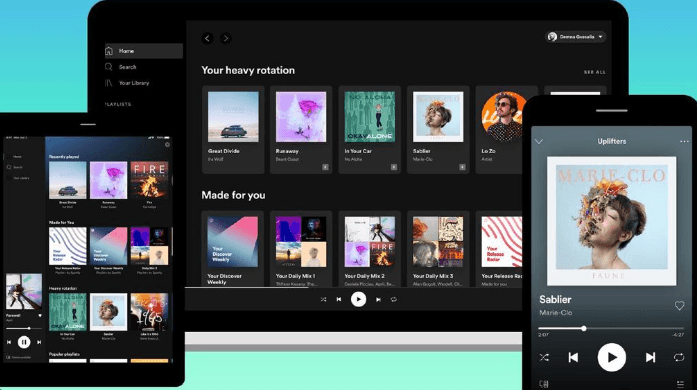
Task: Open the Lo Zo artist card
Action: click(x=499, y=129)
